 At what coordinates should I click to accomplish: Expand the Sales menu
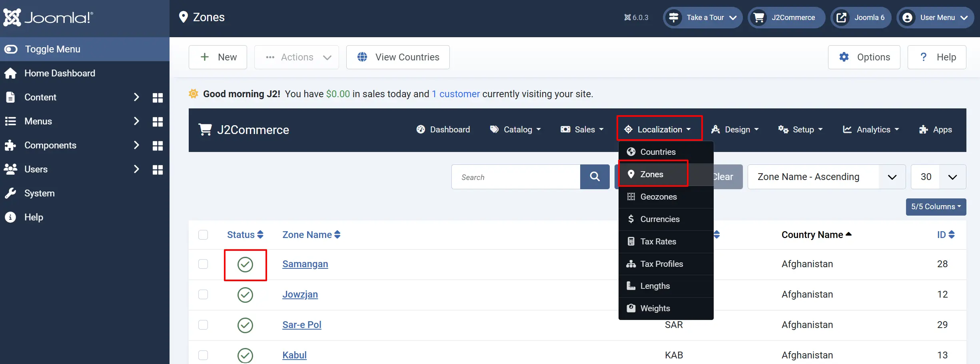[x=582, y=130]
